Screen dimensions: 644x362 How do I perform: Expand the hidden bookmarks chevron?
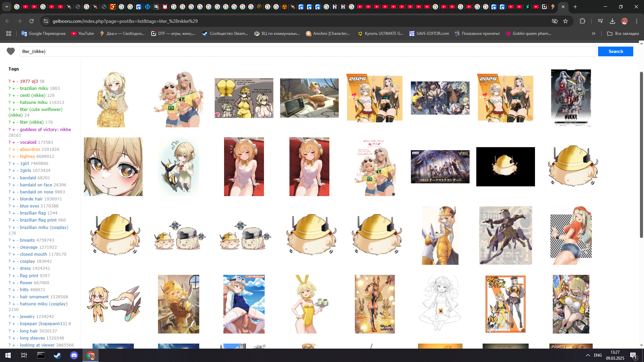point(594,34)
